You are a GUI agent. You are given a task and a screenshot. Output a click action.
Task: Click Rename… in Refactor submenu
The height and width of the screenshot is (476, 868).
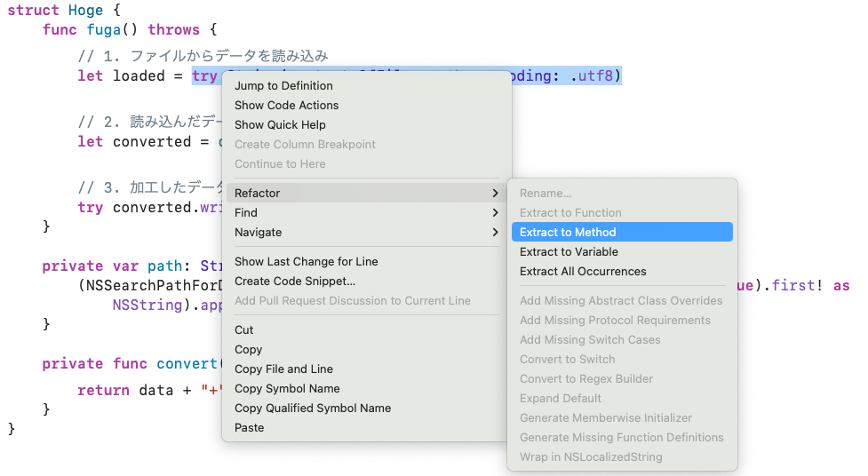[622, 194]
